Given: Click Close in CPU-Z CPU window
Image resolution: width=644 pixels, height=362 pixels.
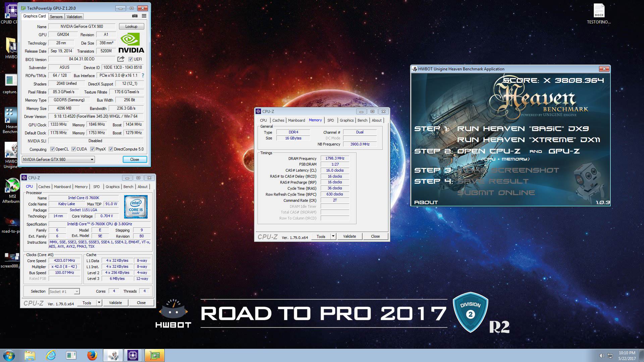Looking at the screenshot, I should [x=141, y=303].
